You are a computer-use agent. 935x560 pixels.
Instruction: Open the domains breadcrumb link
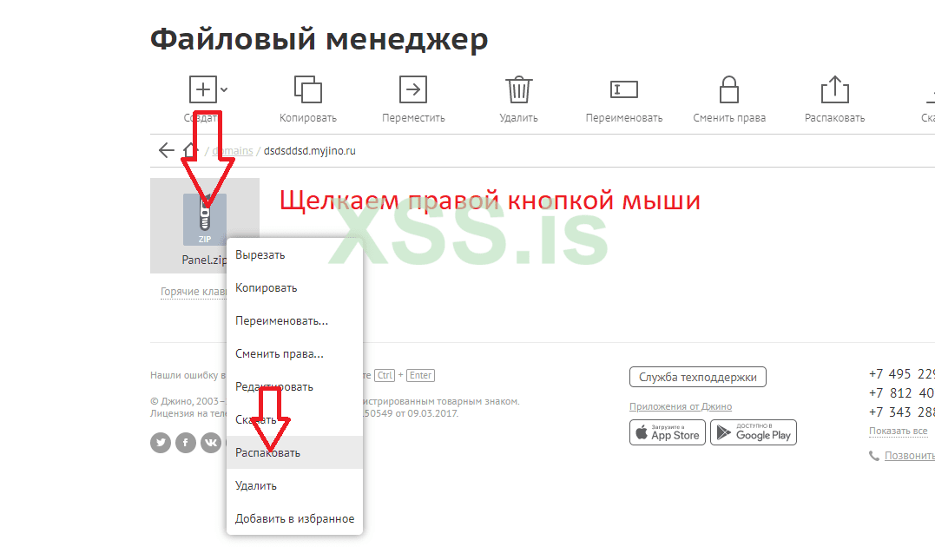point(233,151)
